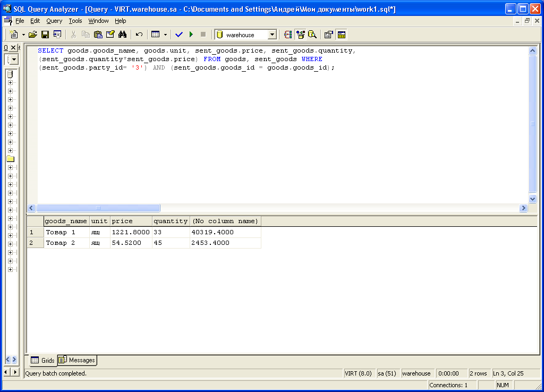Open a query file using the folder icon
The width and height of the screenshot is (544, 392).
pyautogui.click(x=33, y=35)
